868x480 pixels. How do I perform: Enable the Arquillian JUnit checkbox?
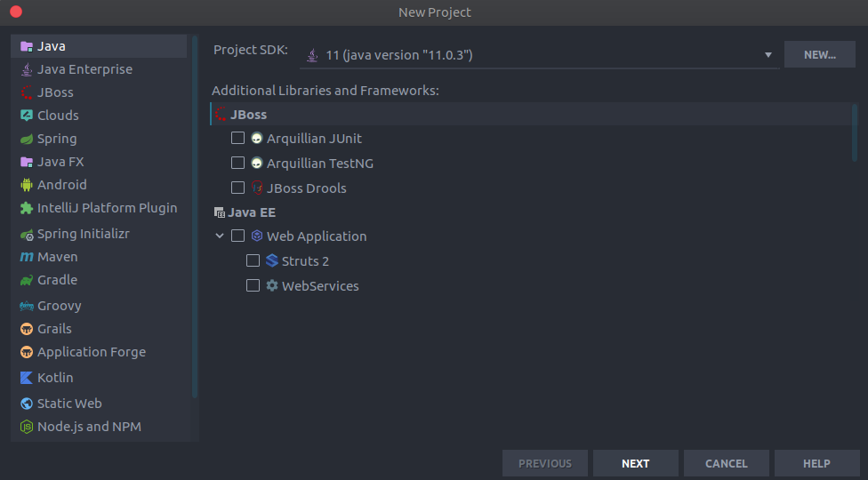[237, 138]
